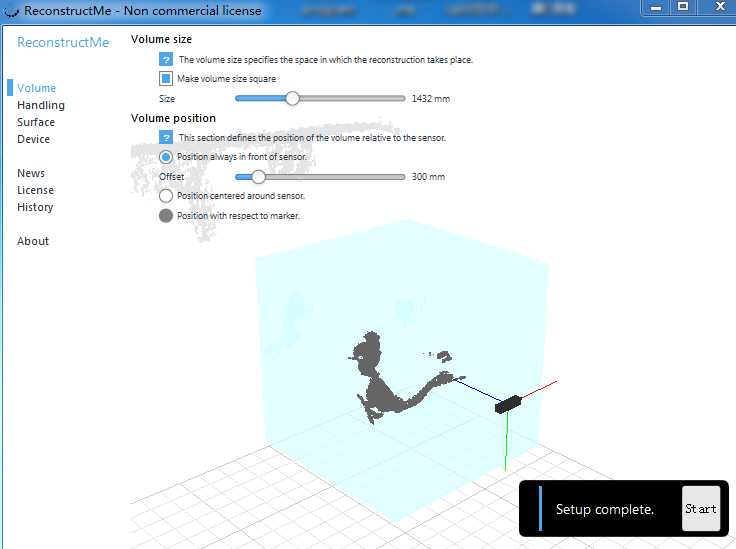This screenshot has width=736, height=549.
Task: Close the ReconstructMe window
Action: click(720, 8)
